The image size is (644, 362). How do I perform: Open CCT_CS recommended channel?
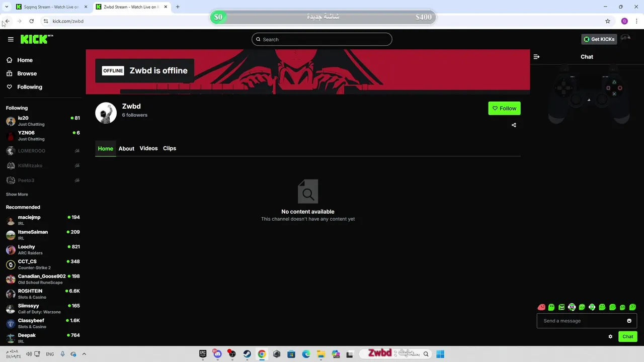[43, 264]
